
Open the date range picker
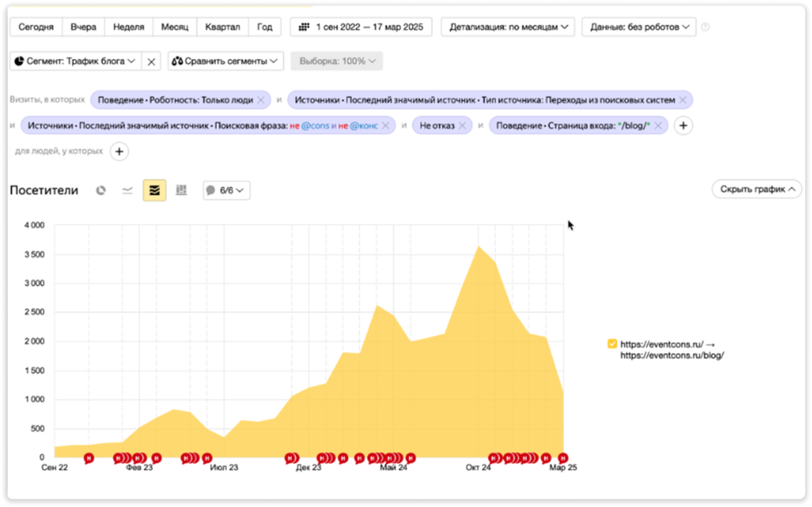(x=361, y=27)
